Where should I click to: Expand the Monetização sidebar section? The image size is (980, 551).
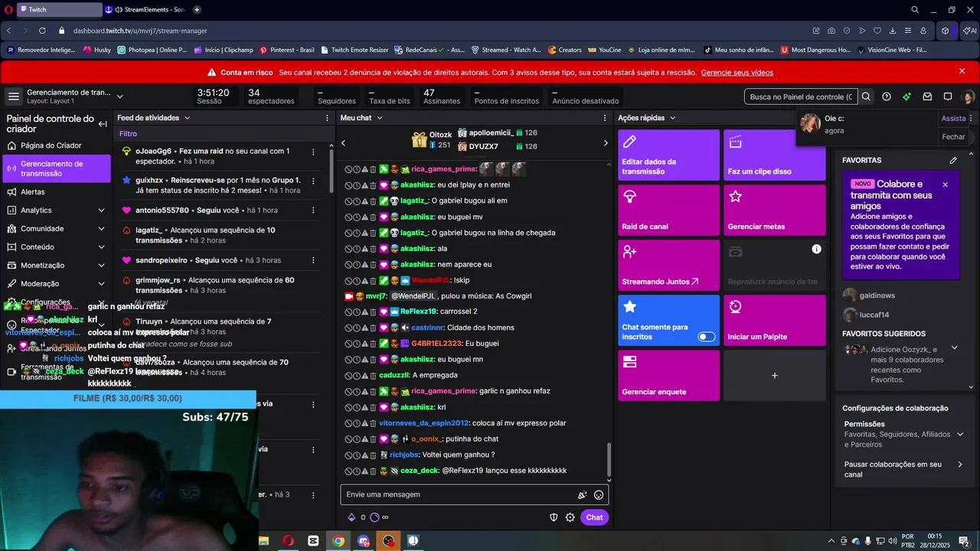[101, 266]
